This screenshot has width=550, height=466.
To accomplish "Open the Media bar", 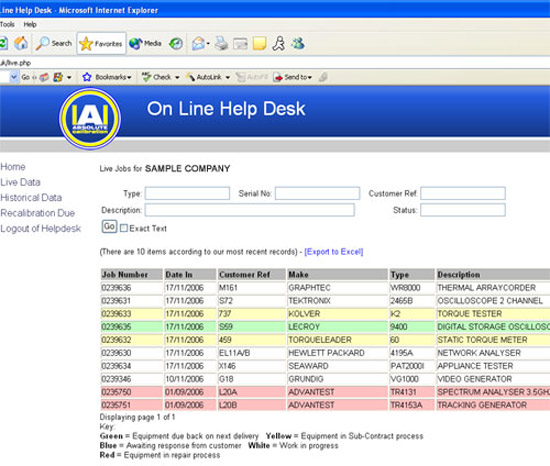I will pos(146,43).
